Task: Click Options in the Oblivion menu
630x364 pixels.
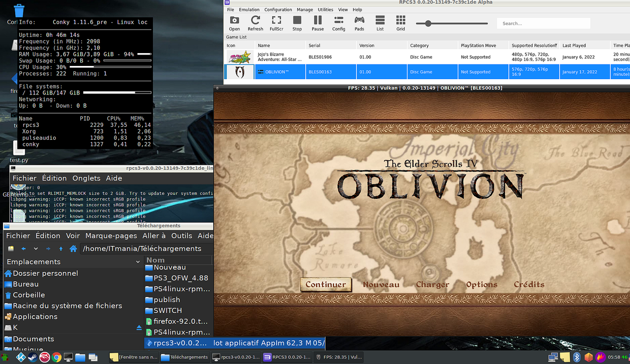Action: 481,284
